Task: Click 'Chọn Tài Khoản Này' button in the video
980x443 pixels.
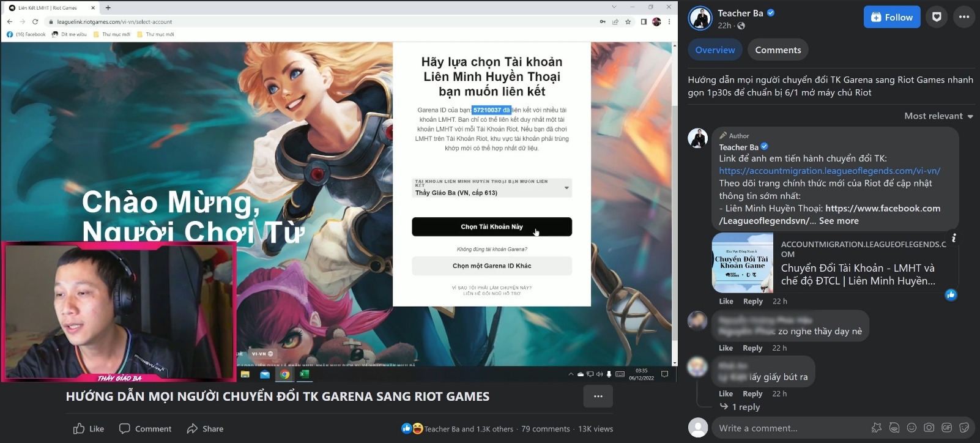Action: tap(492, 226)
